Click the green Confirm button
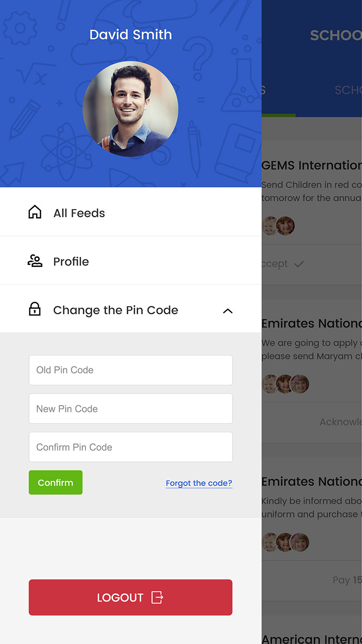Viewport: 362px width, 644px height. 56,483
